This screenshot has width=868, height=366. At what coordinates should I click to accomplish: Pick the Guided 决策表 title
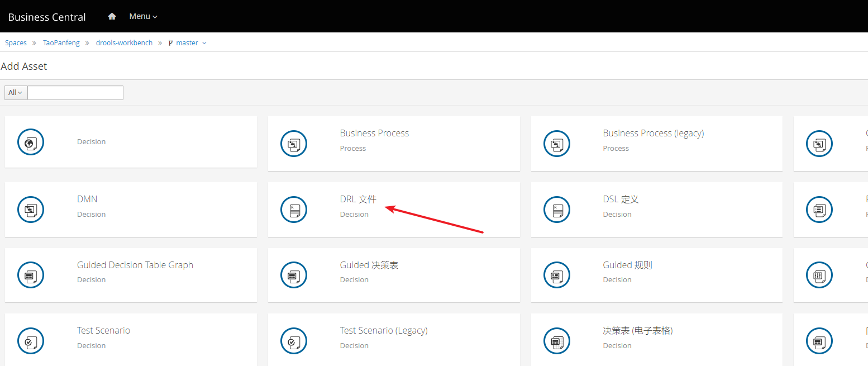[x=369, y=265]
